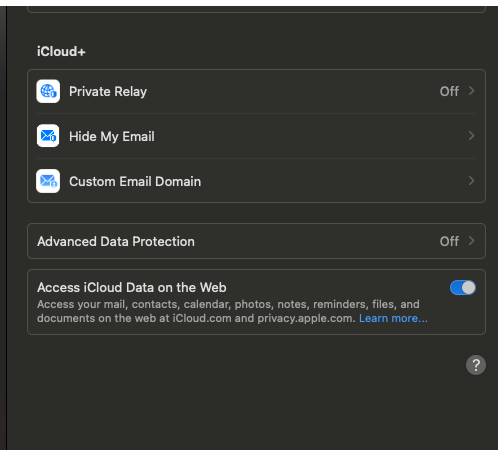
Task: Expand Custom Email Domain using its chevron
Action: [471, 181]
